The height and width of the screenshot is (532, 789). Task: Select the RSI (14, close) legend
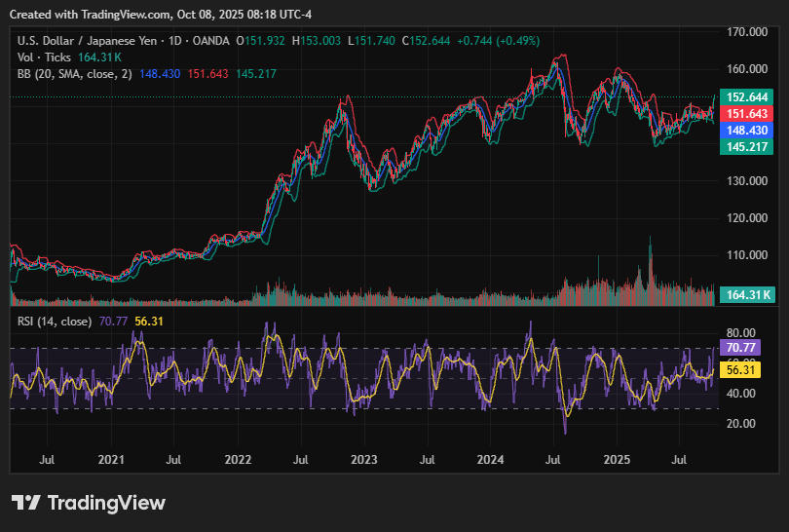(55, 322)
